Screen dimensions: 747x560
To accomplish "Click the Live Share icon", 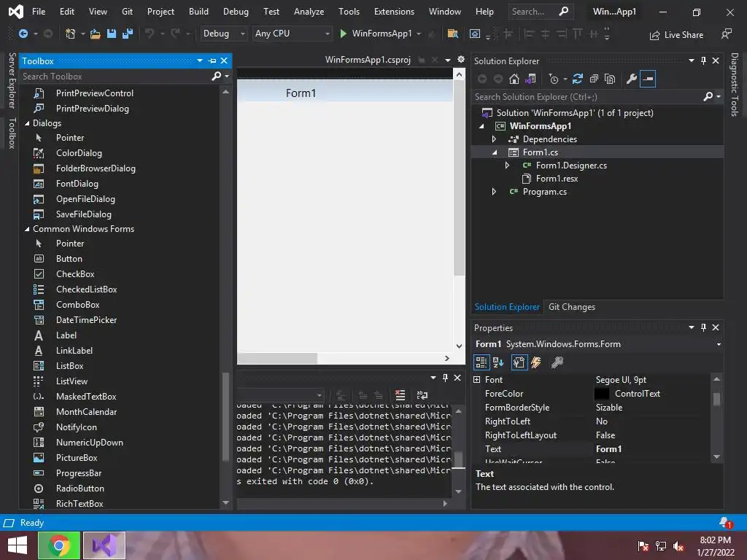I will 655,35.
